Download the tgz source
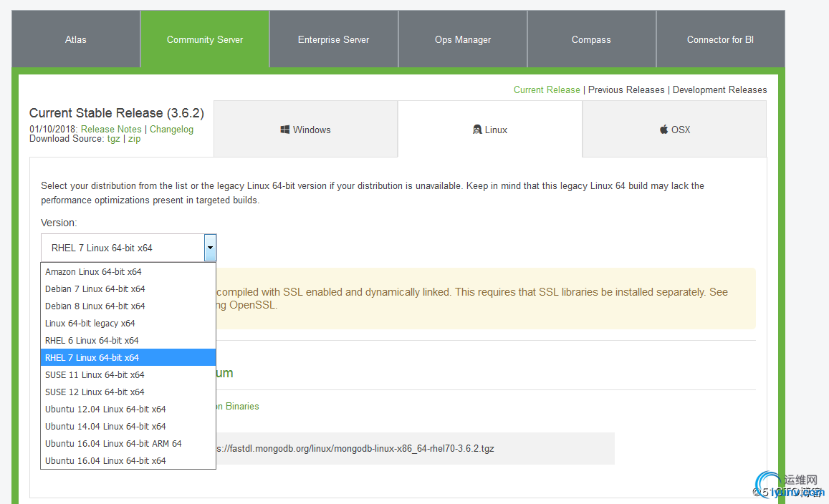829x504 pixels. click(114, 138)
